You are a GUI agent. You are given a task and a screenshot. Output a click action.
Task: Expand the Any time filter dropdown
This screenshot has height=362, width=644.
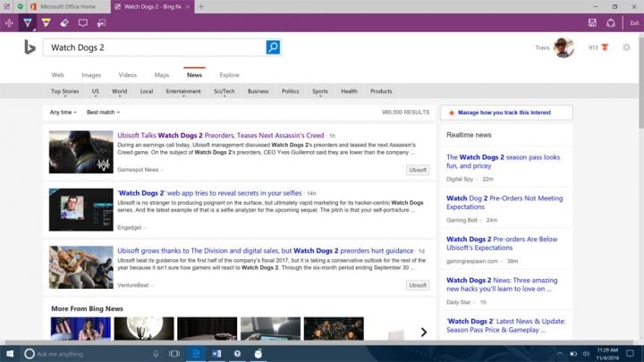pos(63,112)
